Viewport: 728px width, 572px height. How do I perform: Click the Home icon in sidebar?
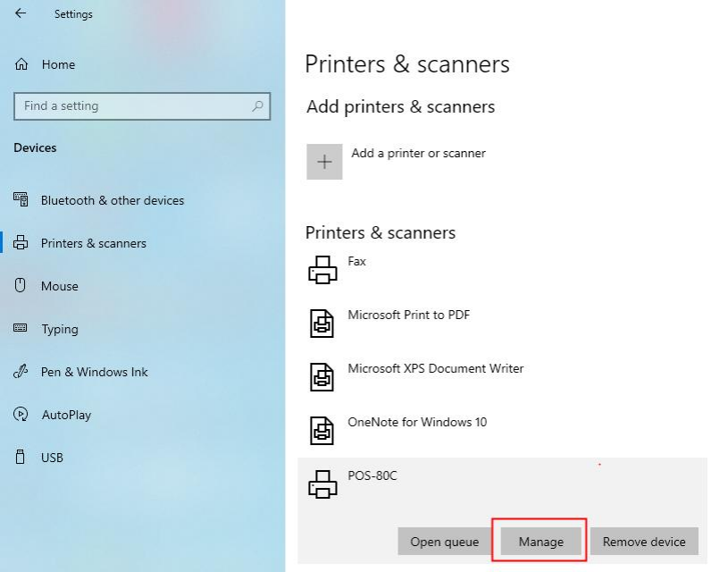pyautogui.click(x=21, y=64)
